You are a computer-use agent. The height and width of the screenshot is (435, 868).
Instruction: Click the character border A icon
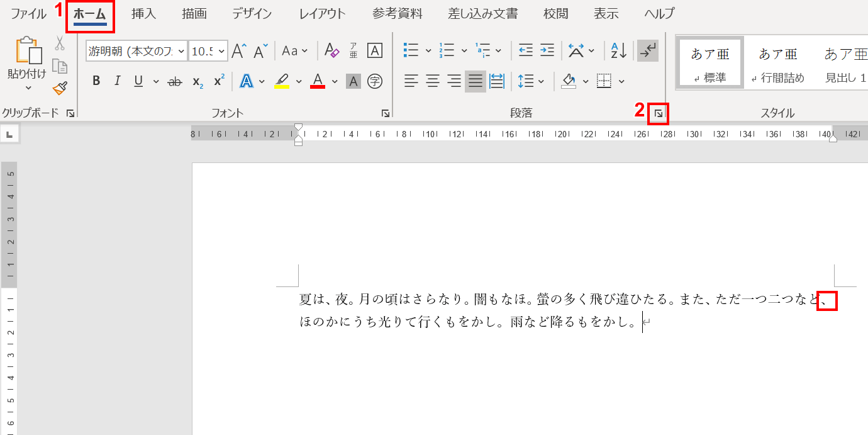[375, 51]
